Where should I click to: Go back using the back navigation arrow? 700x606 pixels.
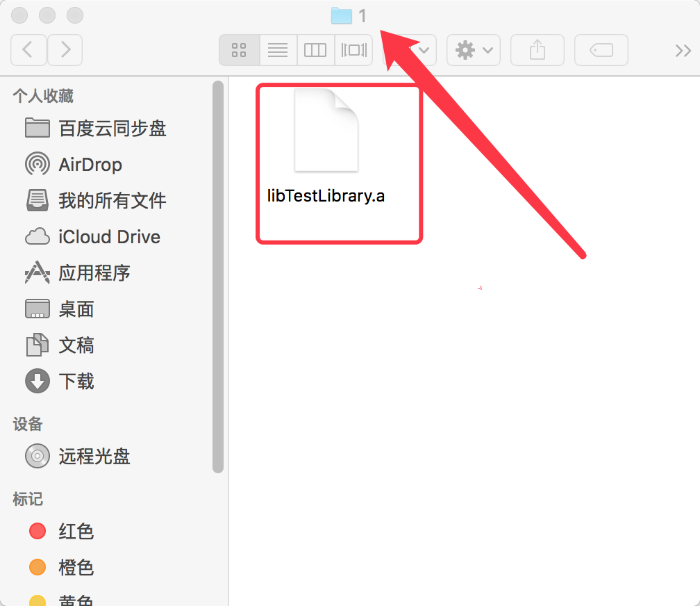click(28, 49)
